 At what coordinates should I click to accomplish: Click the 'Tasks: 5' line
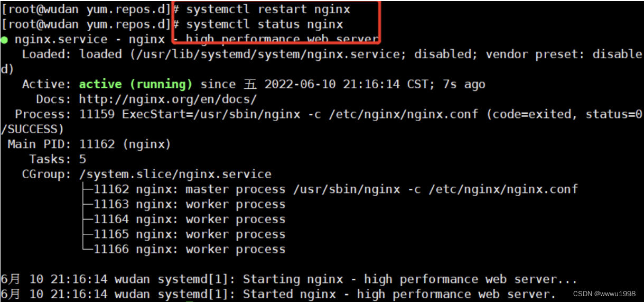click(x=58, y=159)
